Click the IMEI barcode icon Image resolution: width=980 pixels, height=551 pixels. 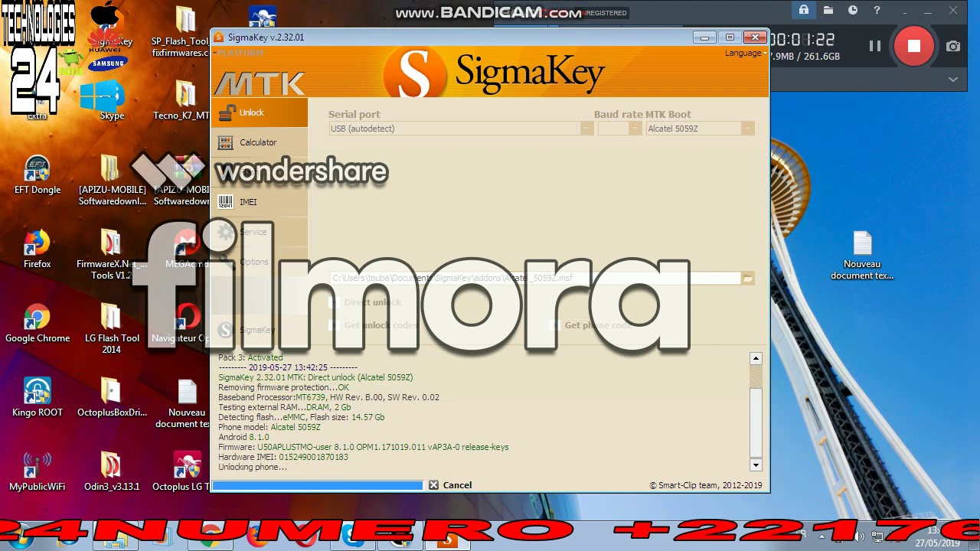(225, 202)
